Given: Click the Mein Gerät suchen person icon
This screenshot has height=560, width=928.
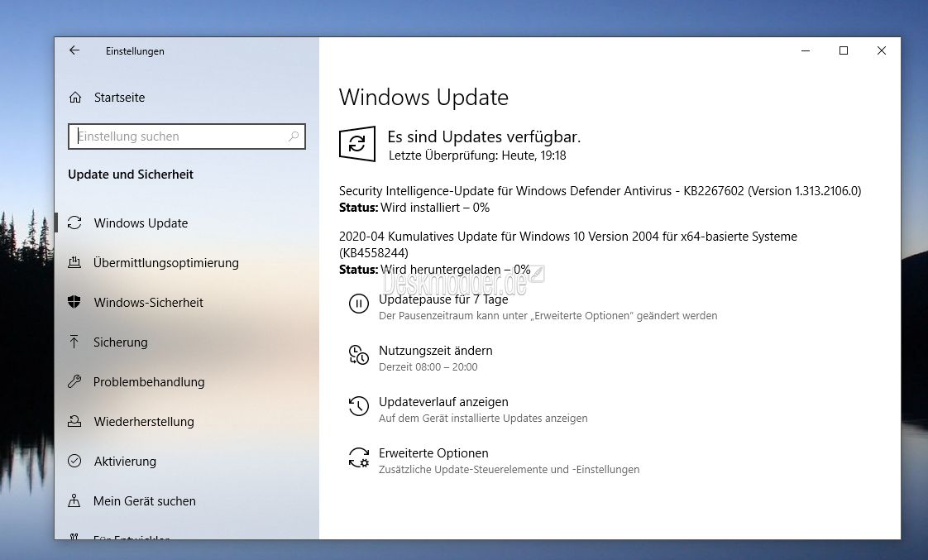Looking at the screenshot, I should tap(74, 500).
